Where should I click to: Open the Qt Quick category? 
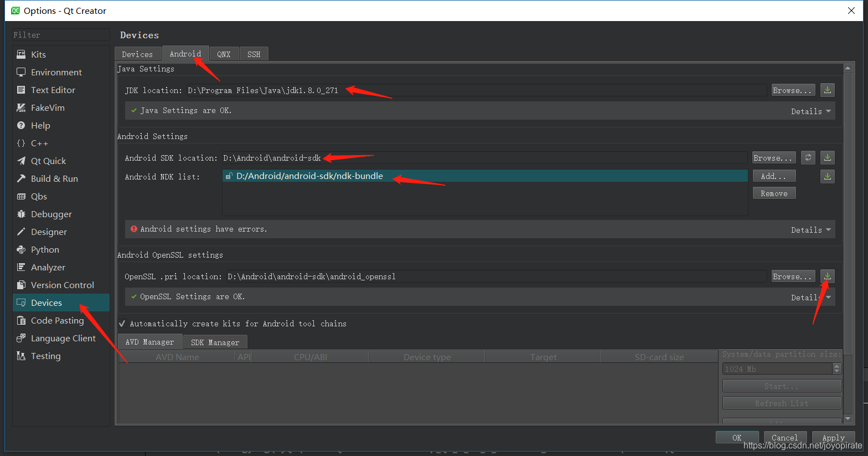tap(61, 161)
